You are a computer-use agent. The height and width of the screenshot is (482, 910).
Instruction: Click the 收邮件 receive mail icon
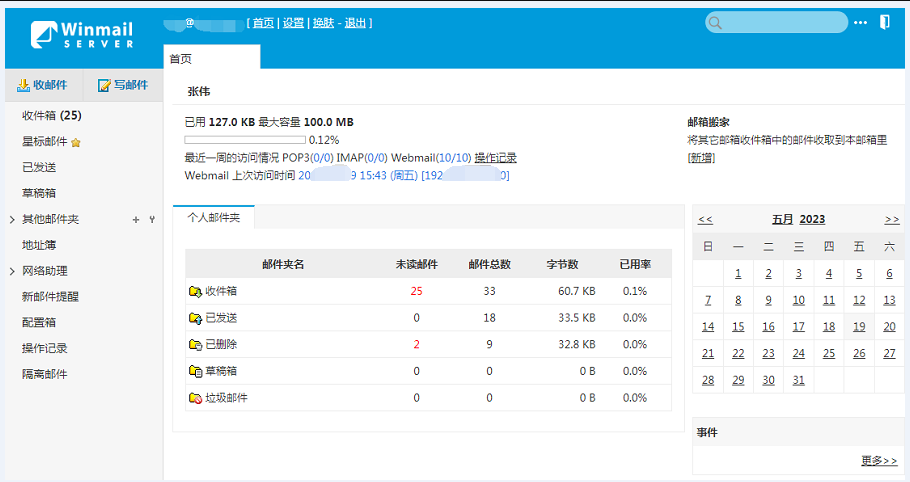(24, 86)
